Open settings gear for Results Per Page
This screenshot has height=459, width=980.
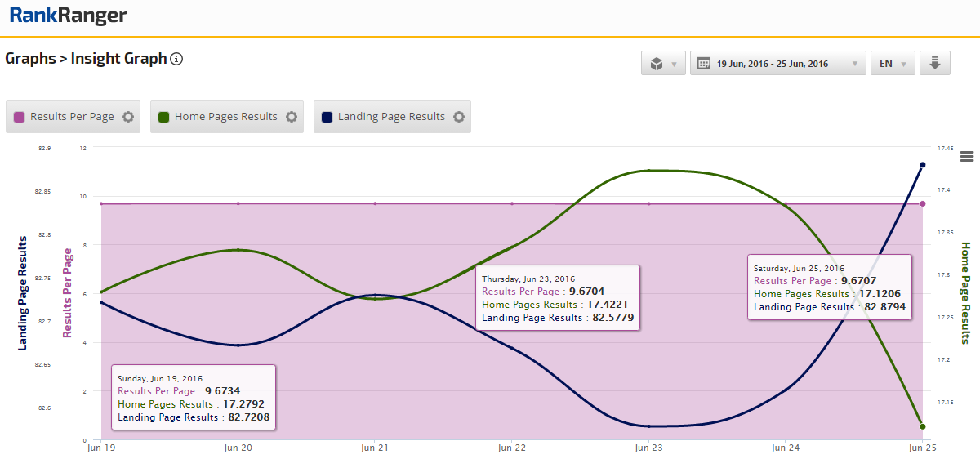pyautogui.click(x=128, y=117)
